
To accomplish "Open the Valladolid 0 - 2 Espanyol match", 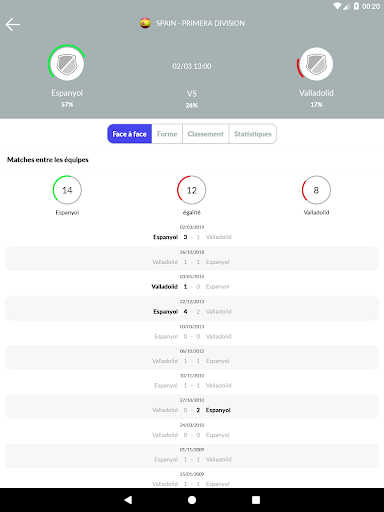I will [x=192, y=407].
